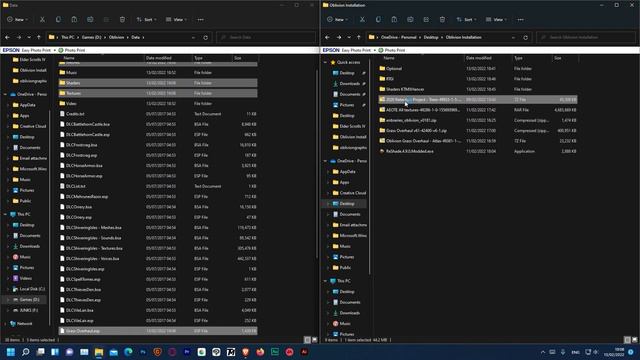Click Copy icon in Oblivion Installation window
The width and height of the screenshot is (640, 360).
(x=378, y=20)
